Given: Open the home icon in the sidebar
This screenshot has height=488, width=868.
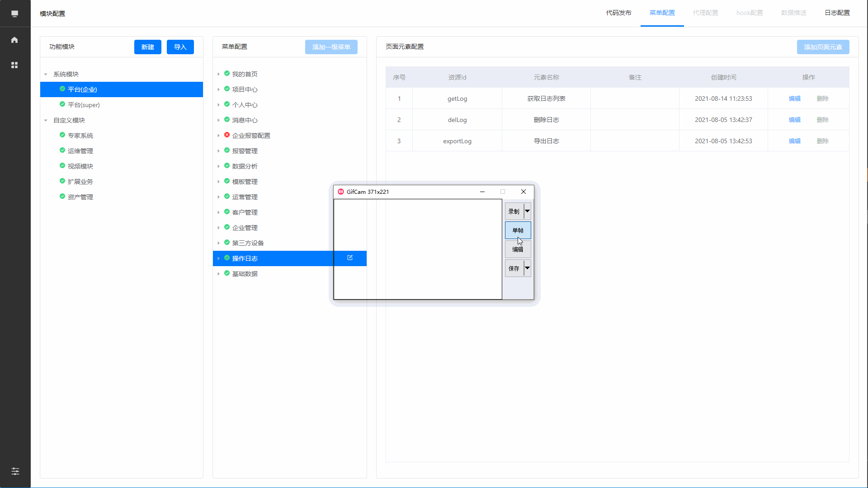Looking at the screenshot, I should pyautogui.click(x=14, y=40).
